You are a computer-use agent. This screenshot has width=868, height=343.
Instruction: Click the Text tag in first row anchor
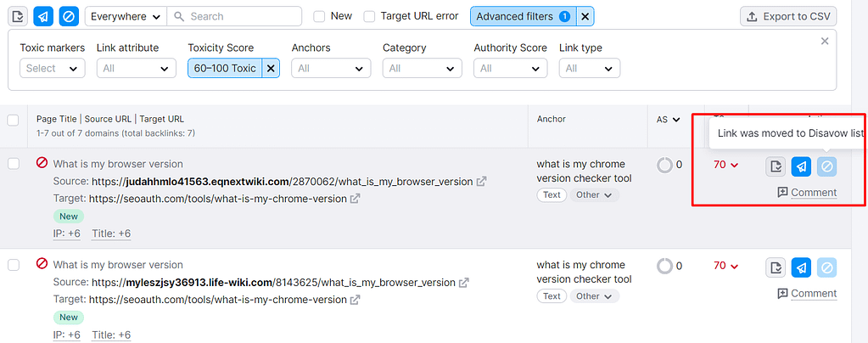pos(552,195)
